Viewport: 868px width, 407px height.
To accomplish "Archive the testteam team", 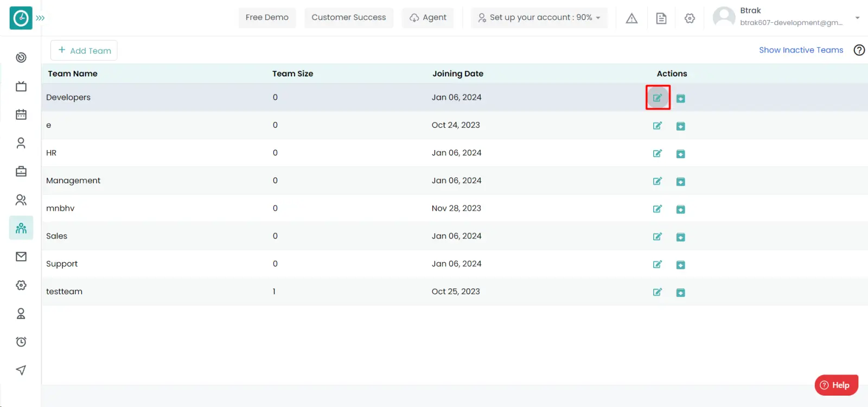I will (681, 293).
